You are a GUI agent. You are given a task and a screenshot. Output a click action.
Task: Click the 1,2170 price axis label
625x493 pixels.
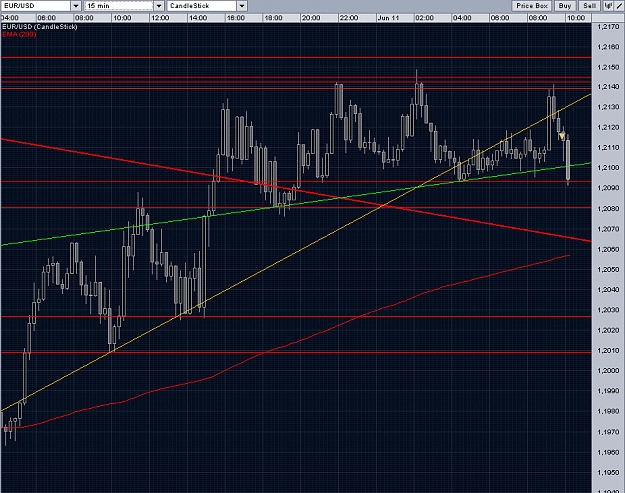pos(608,27)
